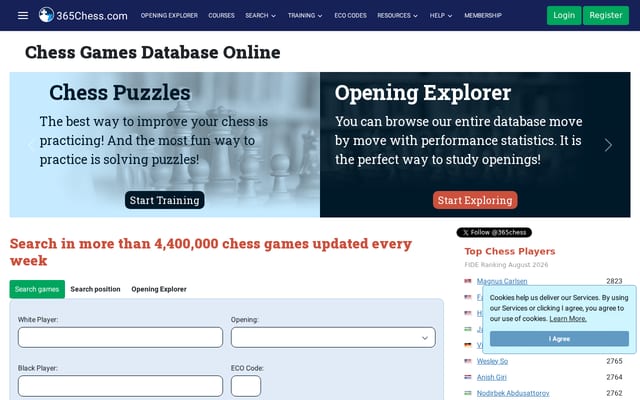Open Learn More cookie link

tap(568, 319)
